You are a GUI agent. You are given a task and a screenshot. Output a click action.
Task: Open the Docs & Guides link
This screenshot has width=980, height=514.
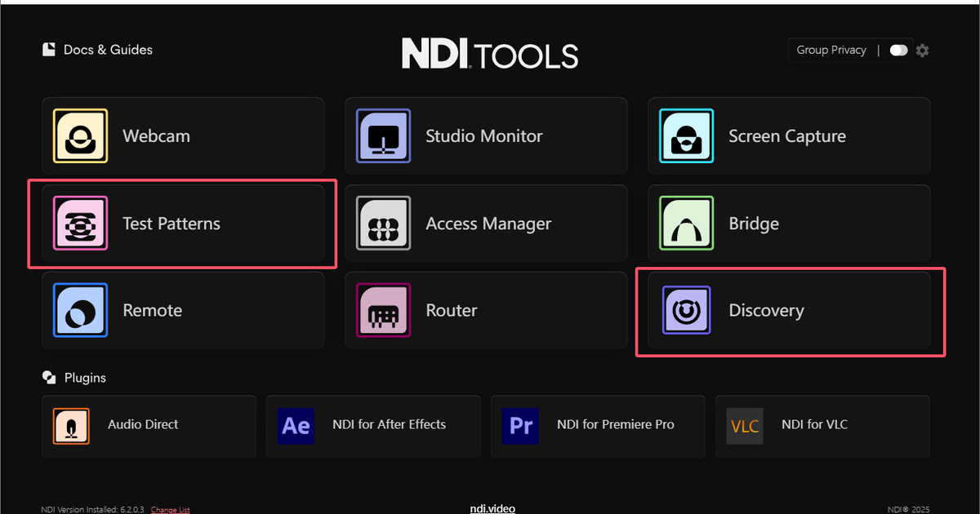pos(108,50)
